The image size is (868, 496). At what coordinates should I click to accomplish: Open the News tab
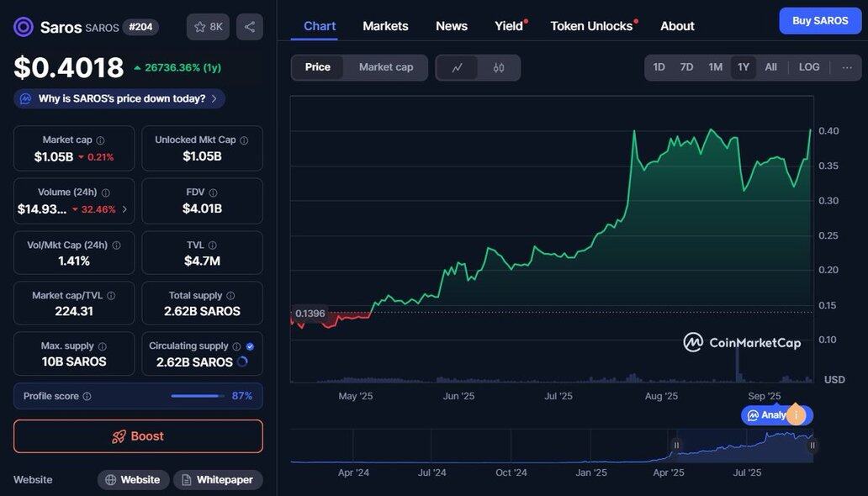[452, 26]
